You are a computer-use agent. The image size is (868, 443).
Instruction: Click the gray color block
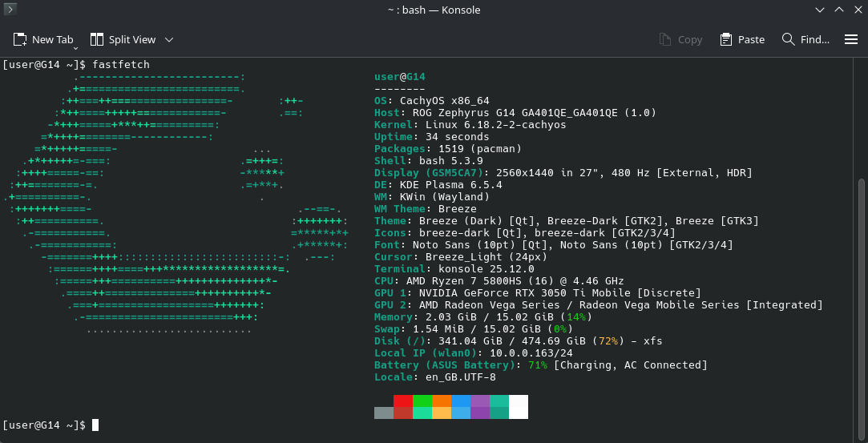click(x=384, y=413)
